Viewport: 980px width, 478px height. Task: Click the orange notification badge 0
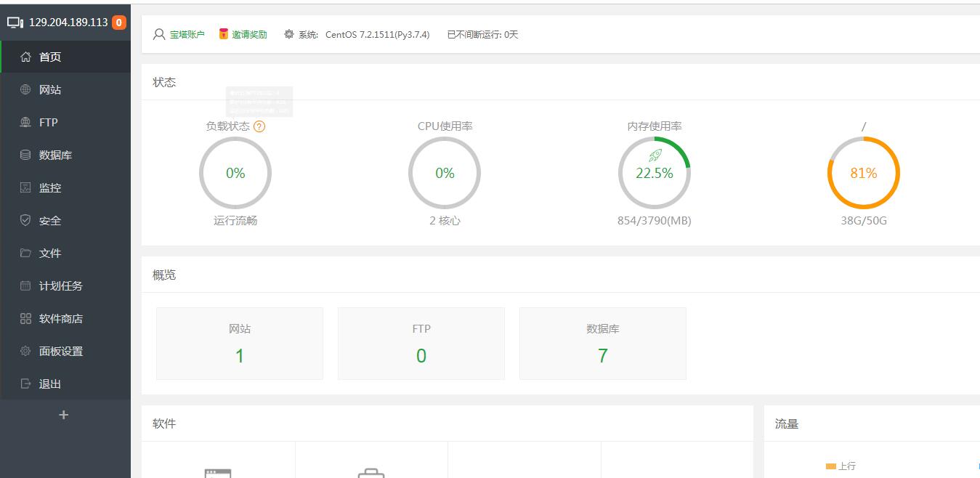[x=119, y=23]
